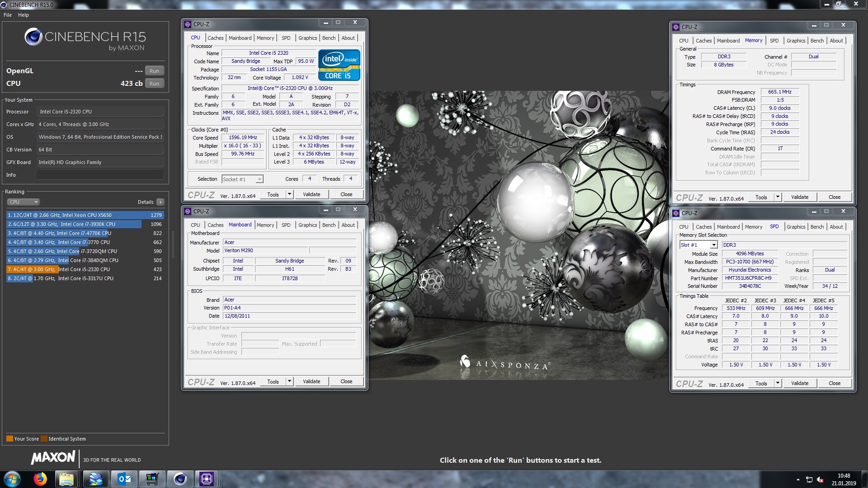The width and height of the screenshot is (868, 488).
Task: Select ranking row Intel Core i5-3317U CPU
Action: (x=85, y=278)
